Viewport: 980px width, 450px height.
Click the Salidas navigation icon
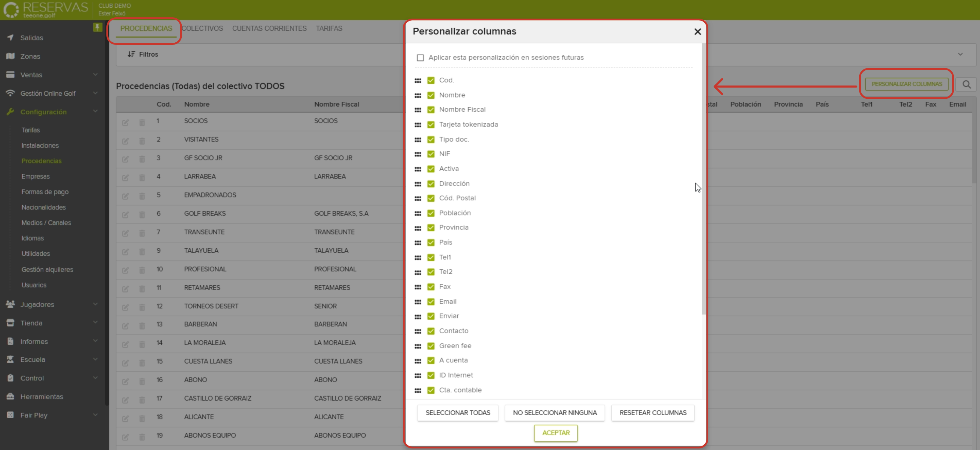10,37
